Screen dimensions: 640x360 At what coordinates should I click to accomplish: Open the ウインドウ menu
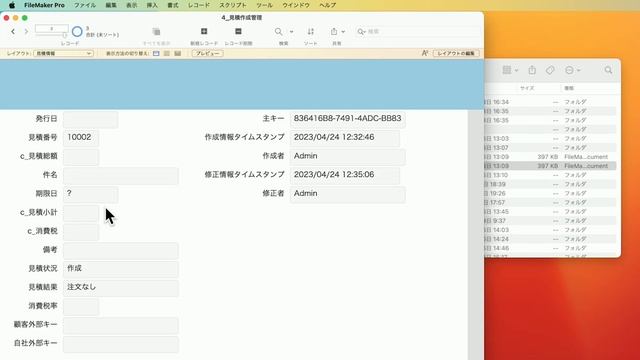(296, 5)
